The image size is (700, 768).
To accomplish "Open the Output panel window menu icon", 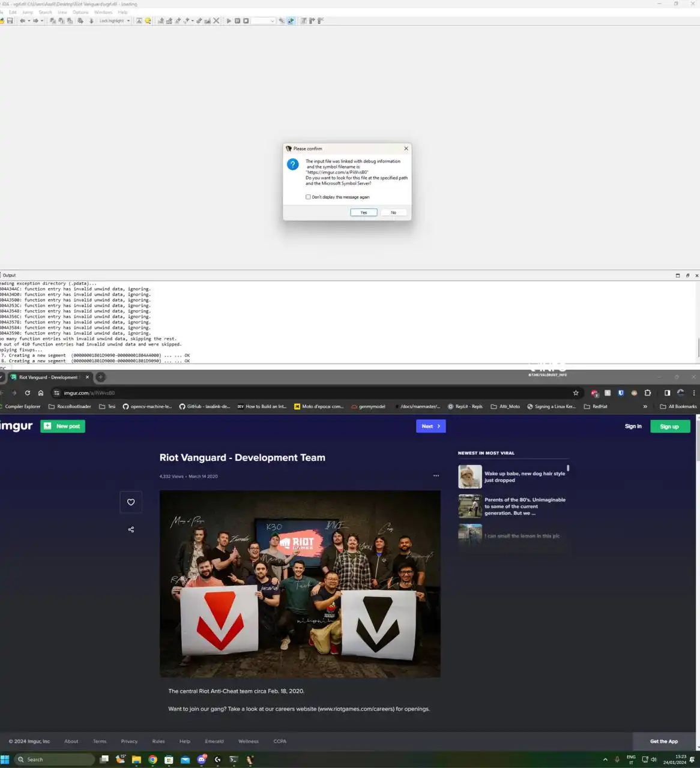I will [x=678, y=275].
